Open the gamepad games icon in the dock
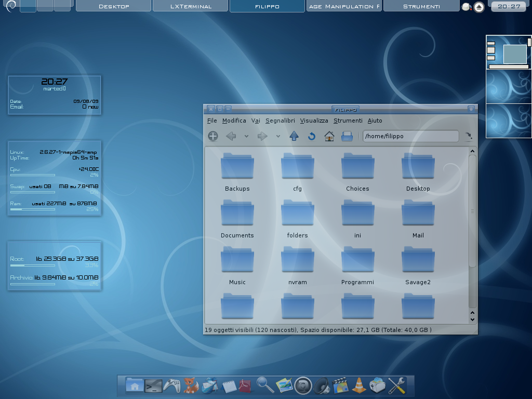Screen dimensions: 532x399 point(171,386)
